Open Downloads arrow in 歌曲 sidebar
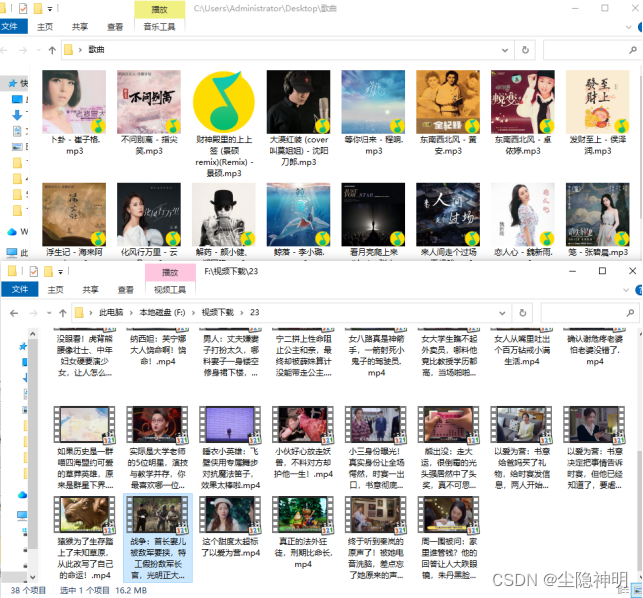This screenshot has width=643, height=598. pyautogui.click(x=17, y=114)
